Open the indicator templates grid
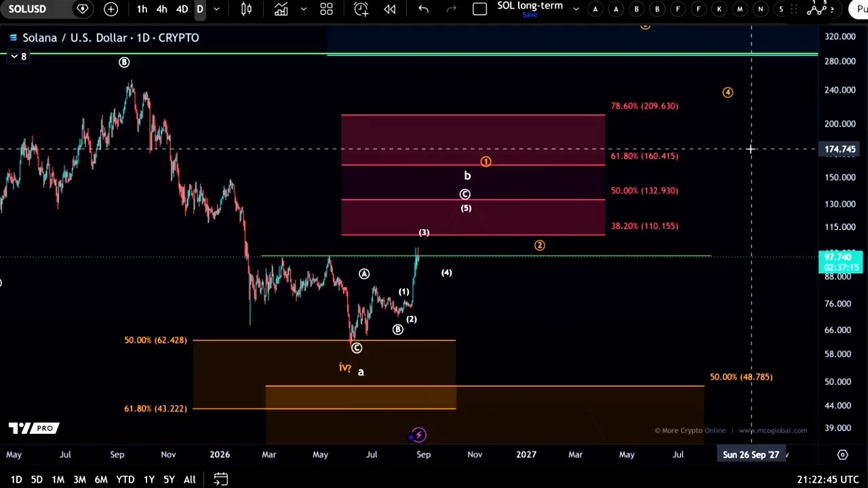The width and height of the screenshot is (868, 488). pyautogui.click(x=326, y=9)
